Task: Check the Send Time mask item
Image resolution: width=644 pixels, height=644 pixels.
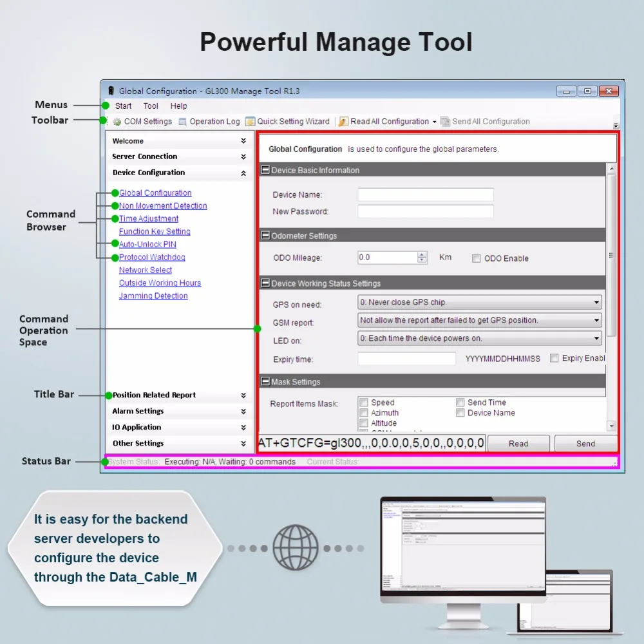Action: [460, 402]
